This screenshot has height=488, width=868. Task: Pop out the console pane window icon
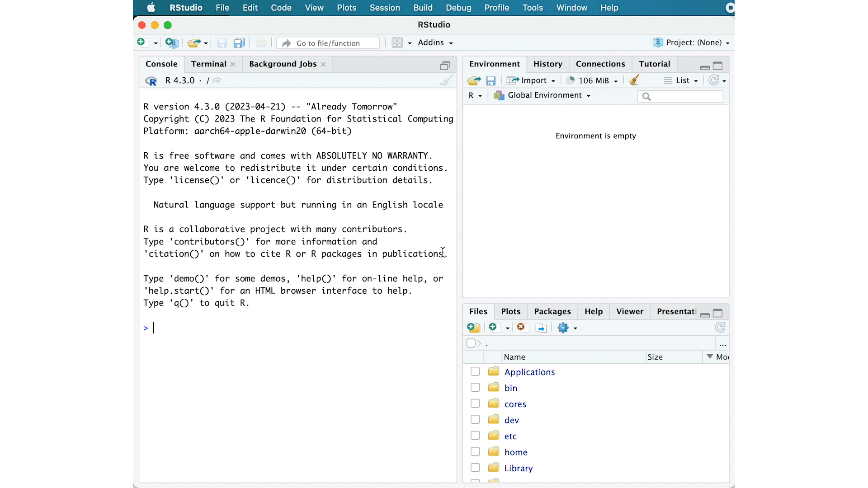(x=445, y=66)
